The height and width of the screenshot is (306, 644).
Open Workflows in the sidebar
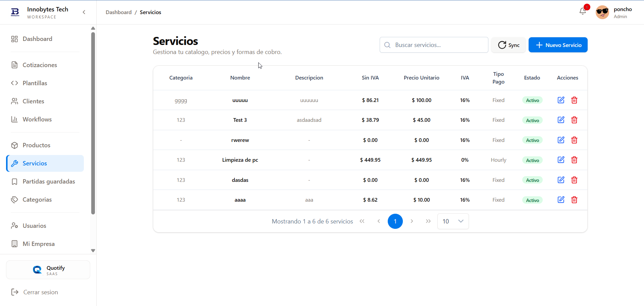click(x=45, y=119)
